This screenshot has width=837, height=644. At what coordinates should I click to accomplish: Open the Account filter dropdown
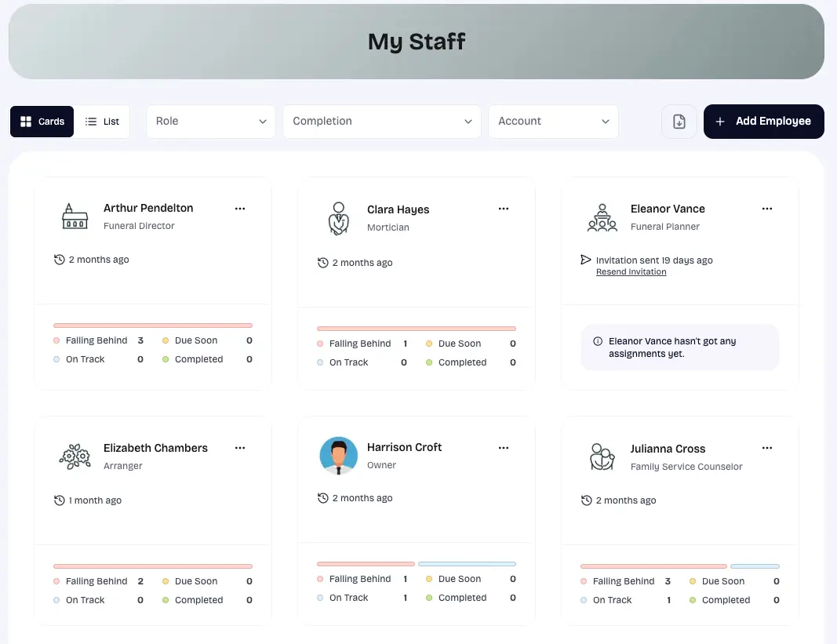553,122
